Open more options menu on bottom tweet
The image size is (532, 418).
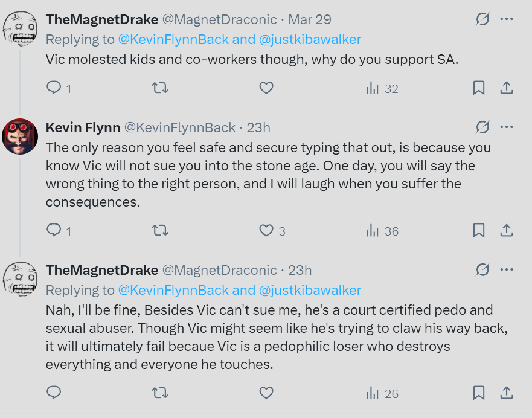pyautogui.click(x=507, y=269)
